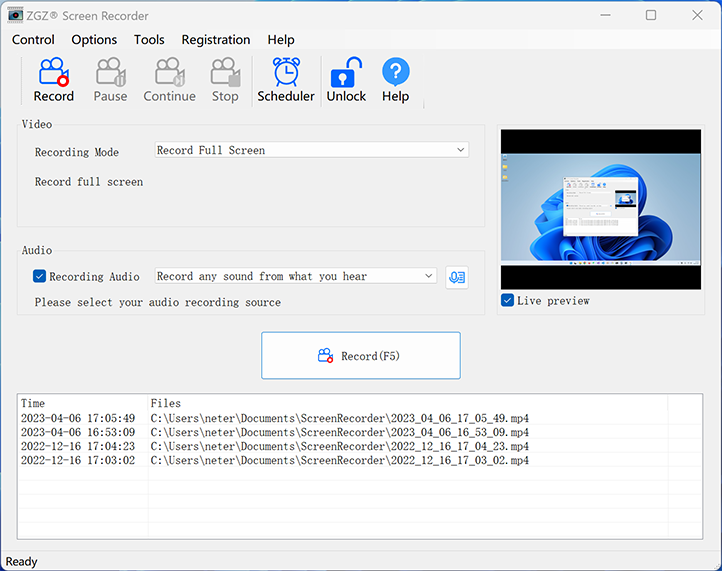Click time entry 2023-04-06 16:53:09
722x571 pixels.
[78, 432]
